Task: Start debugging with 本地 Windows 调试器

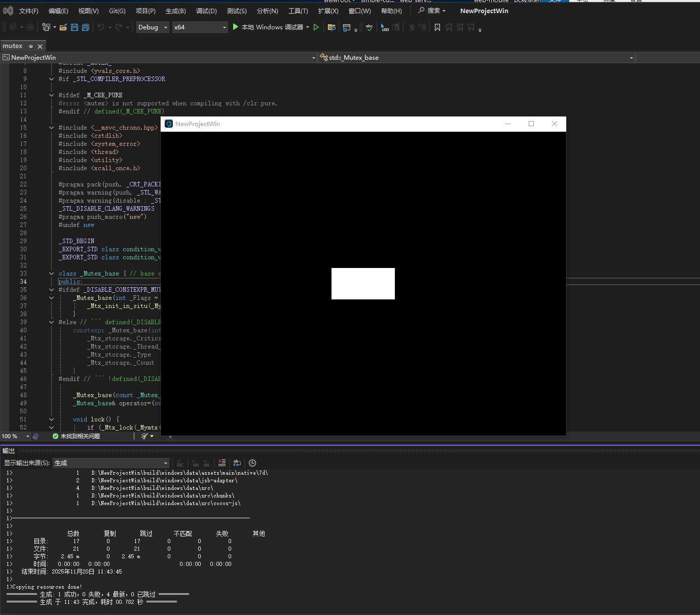Action: (268, 27)
